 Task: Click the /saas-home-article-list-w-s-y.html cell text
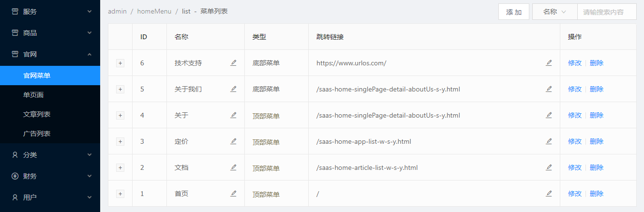(x=367, y=167)
